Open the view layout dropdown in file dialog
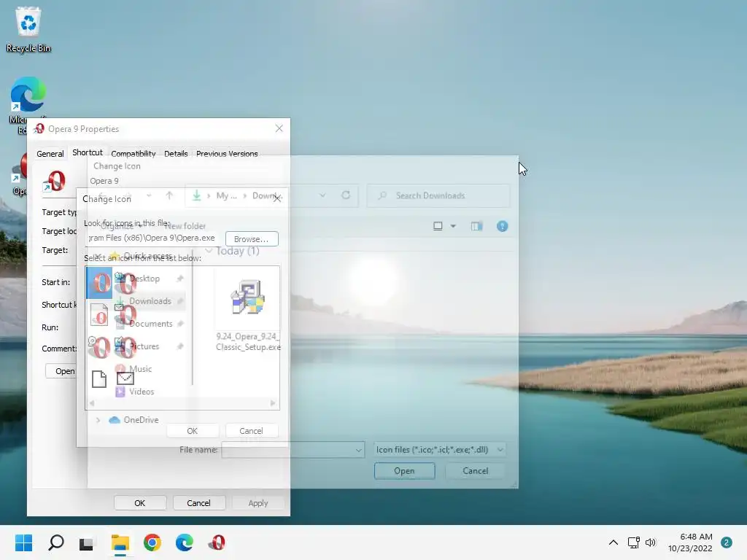The width and height of the screenshot is (747, 560). [453, 226]
